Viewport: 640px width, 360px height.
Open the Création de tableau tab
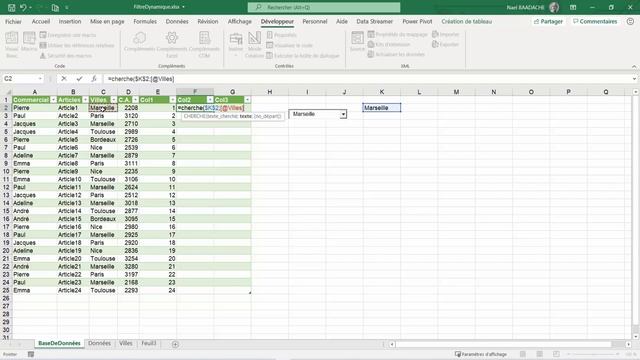(467, 22)
